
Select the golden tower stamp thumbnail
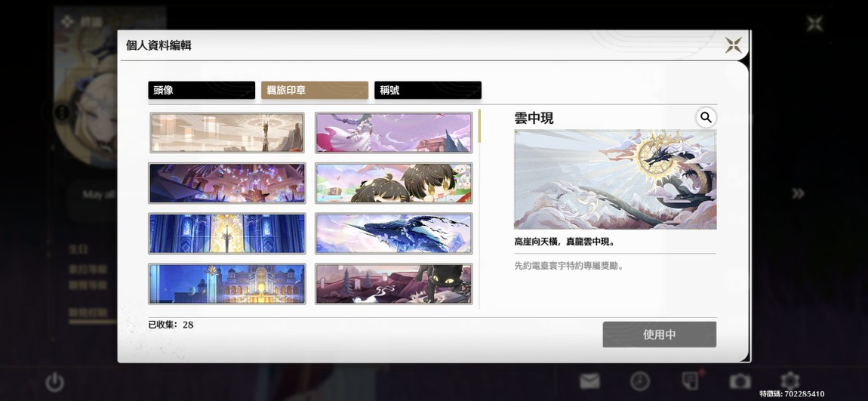(227, 133)
